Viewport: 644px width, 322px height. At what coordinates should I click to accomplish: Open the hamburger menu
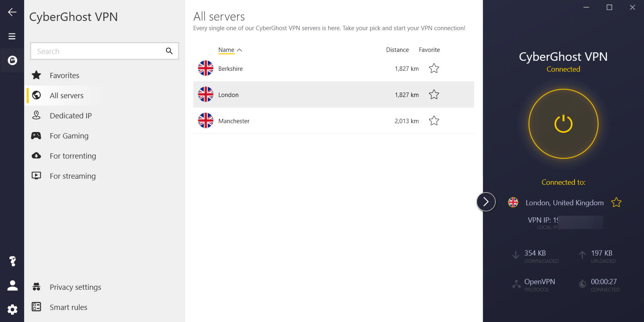pyautogui.click(x=12, y=36)
